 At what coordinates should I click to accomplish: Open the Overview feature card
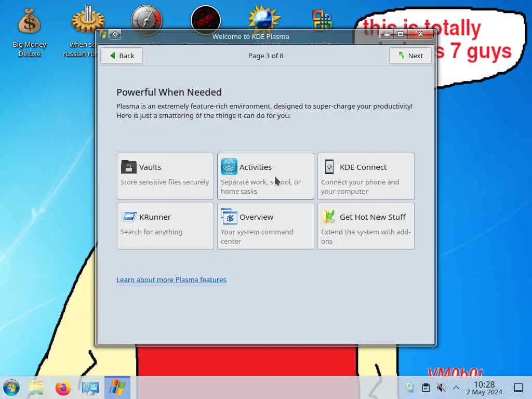click(265, 226)
